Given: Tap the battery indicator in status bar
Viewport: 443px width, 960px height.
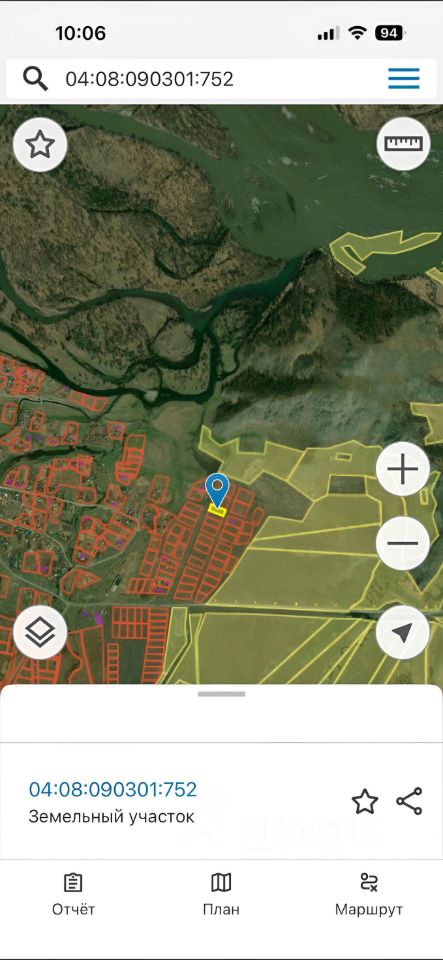Looking at the screenshot, I should click(x=390, y=33).
